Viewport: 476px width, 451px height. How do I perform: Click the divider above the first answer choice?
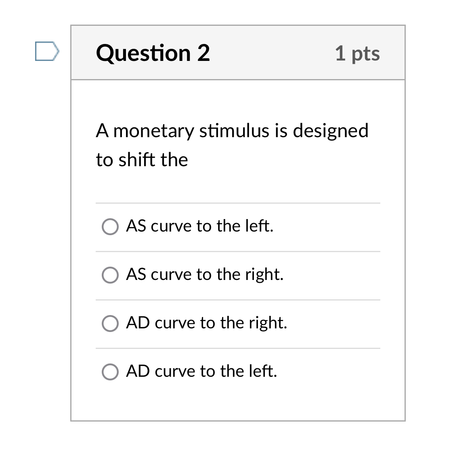click(238, 203)
